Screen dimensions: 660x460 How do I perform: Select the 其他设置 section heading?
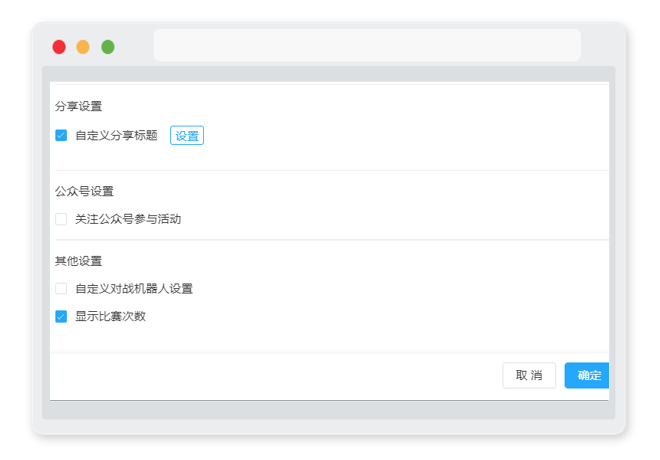coord(78,261)
